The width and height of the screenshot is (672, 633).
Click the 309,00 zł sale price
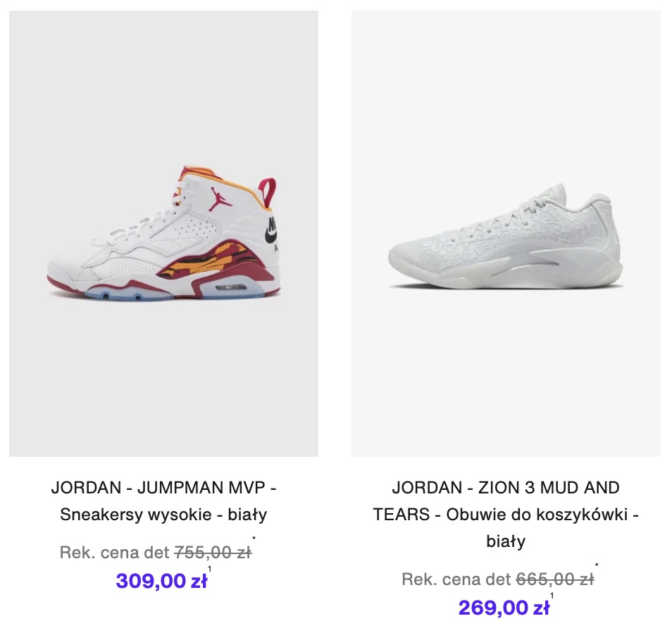(161, 581)
